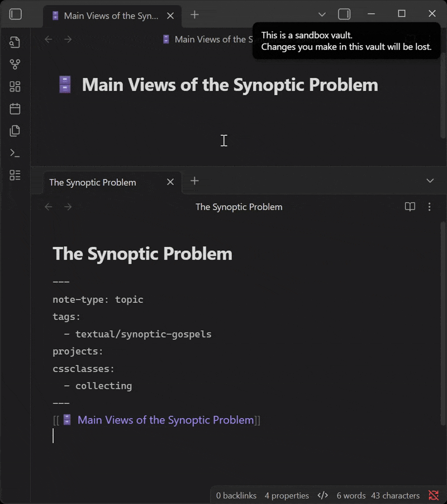Expand the top tab list dropdown

322,14
